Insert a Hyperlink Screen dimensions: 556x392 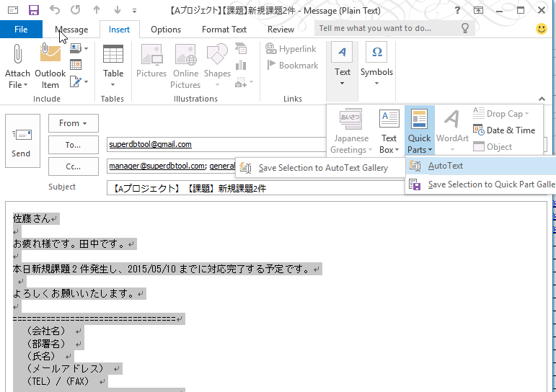291,48
